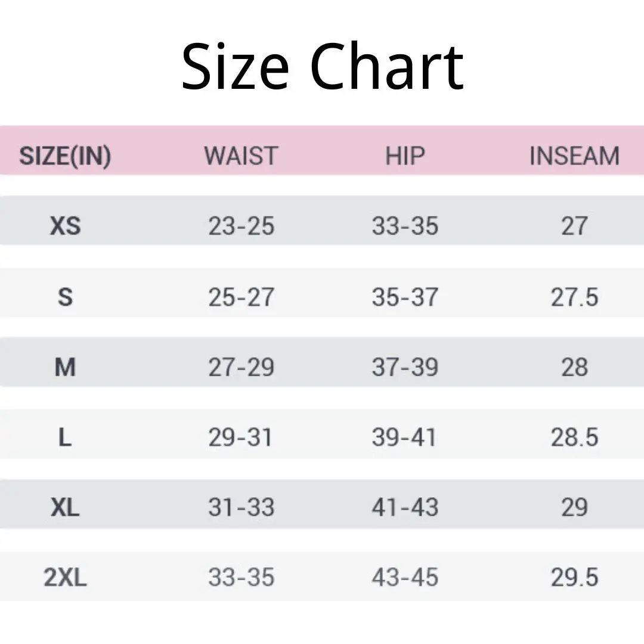Click waist value 29-31

pos(241,437)
